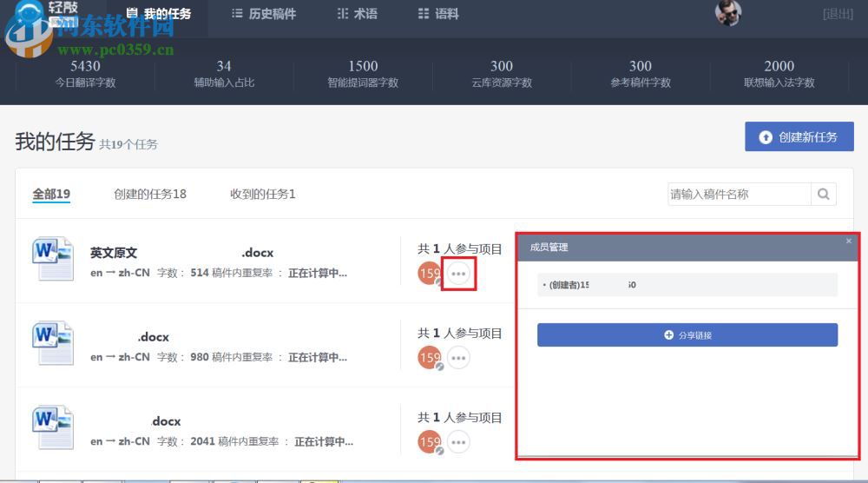Screen dimensions: 868x483
Task: Click the 2000 联想输入法字数 statistic
Action: (x=779, y=74)
